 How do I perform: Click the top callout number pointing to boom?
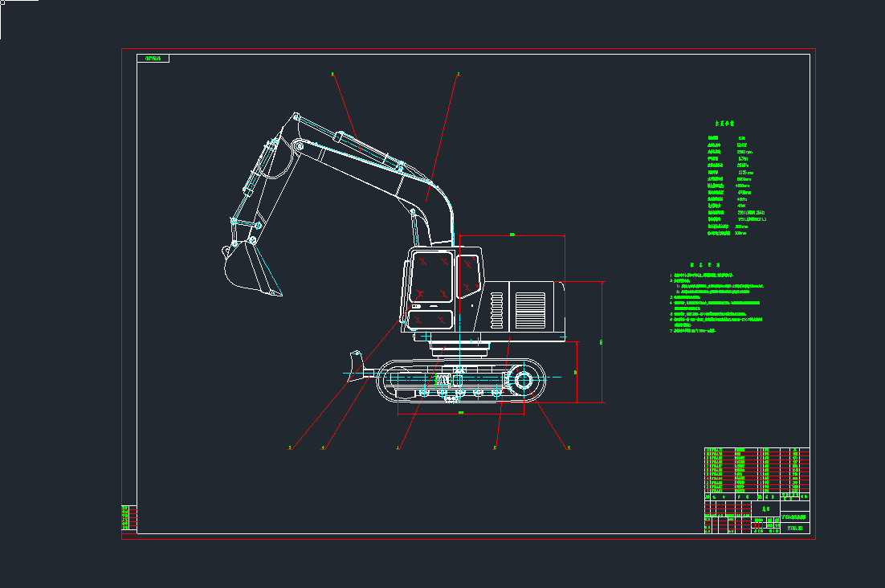click(459, 74)
